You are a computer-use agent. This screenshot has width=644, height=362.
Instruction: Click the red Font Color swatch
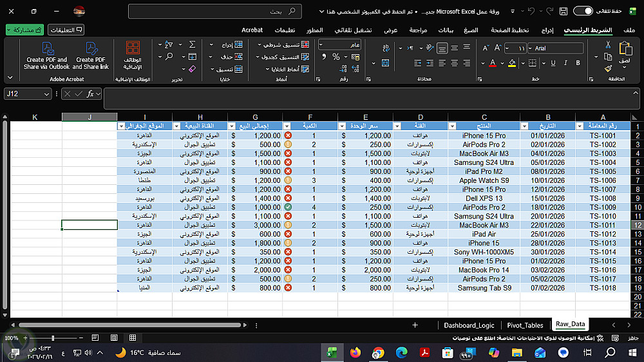pyautogui.click(x=493, y=63)
